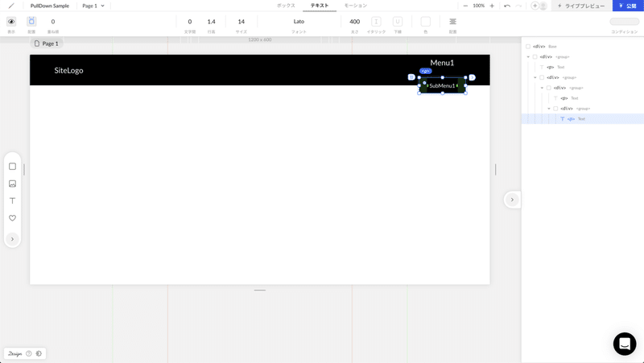Image resolution: width=644 pixels, height=363 pixels.
Task: Click the Design logo at bottom left
Action: click(14, 353)
